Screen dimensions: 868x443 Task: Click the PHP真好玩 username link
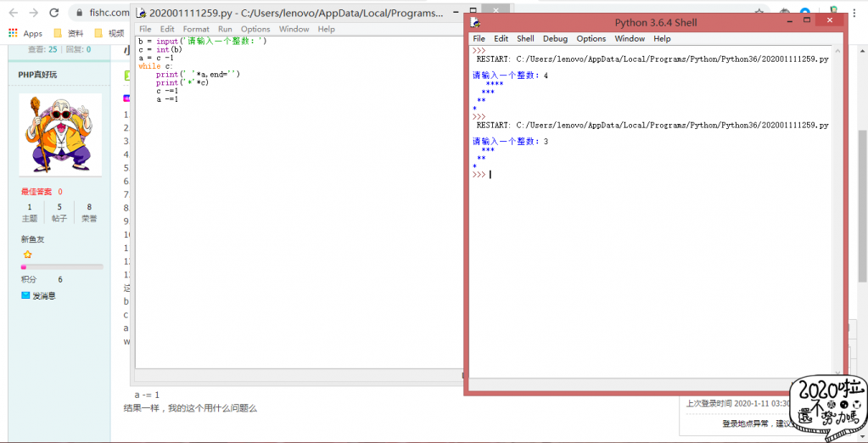point(37,75)
